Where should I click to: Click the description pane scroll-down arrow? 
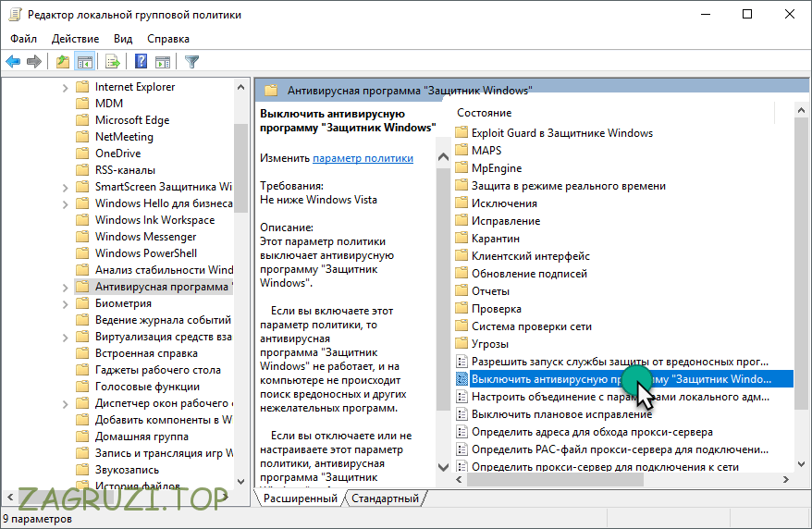tap(443, 466)
